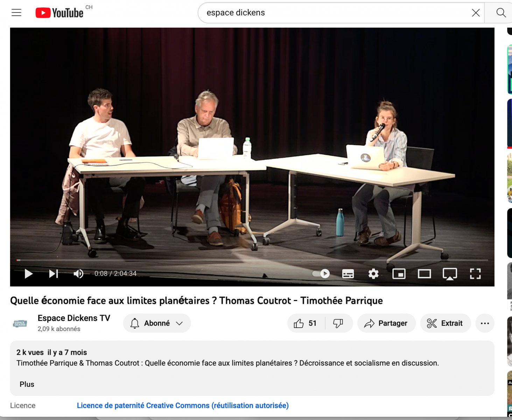The height and width of the screenshot is (420, 512).
Task: Click the YouTube logo to go home
Action: click(x=59, y=13)
